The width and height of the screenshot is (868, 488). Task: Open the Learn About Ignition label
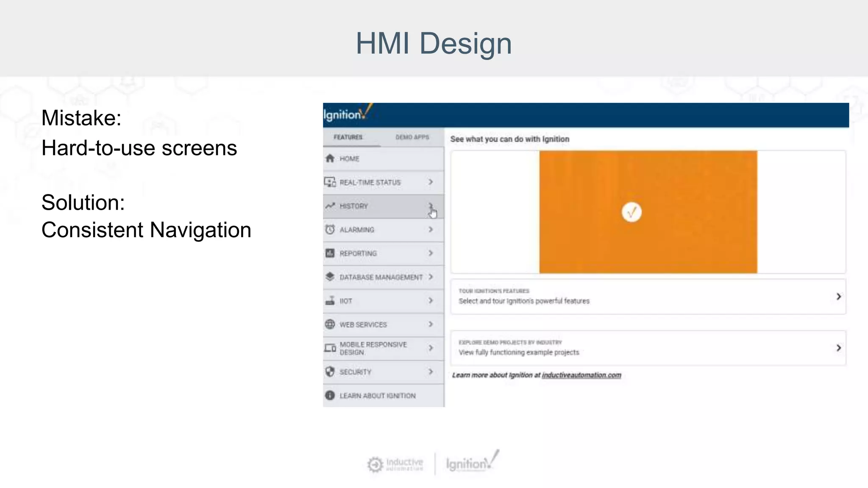tap(378, 396)
